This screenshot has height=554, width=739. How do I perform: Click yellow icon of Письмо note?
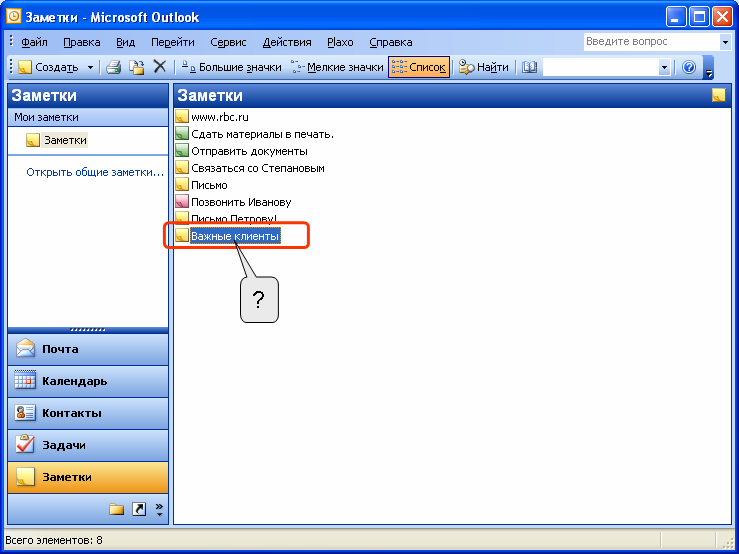pos(182,185)
